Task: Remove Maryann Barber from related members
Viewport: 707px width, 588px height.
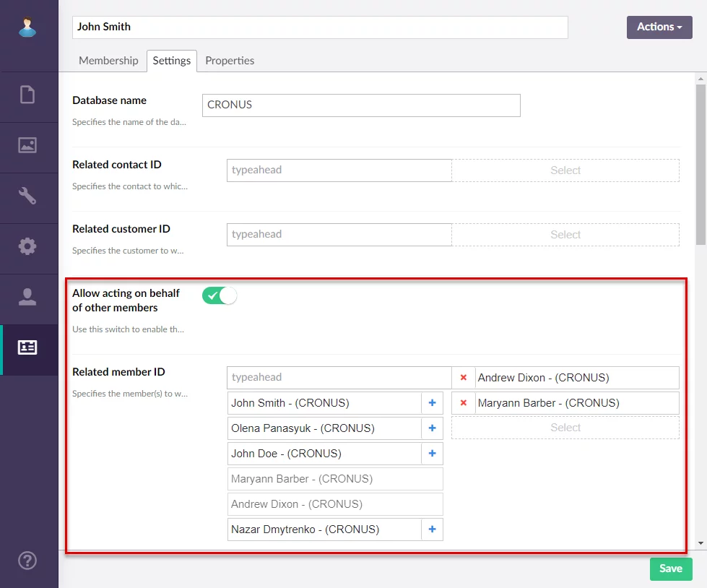Action: 464,403
